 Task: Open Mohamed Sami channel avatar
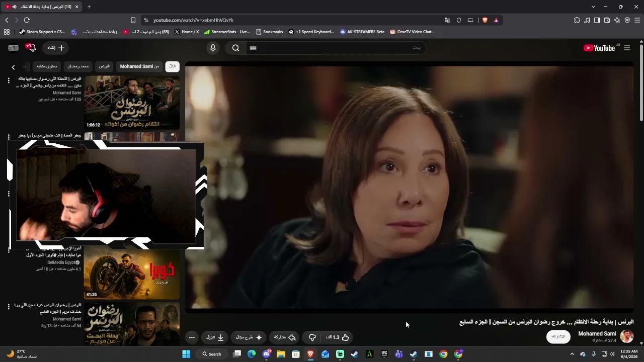(x=626, y=336)
